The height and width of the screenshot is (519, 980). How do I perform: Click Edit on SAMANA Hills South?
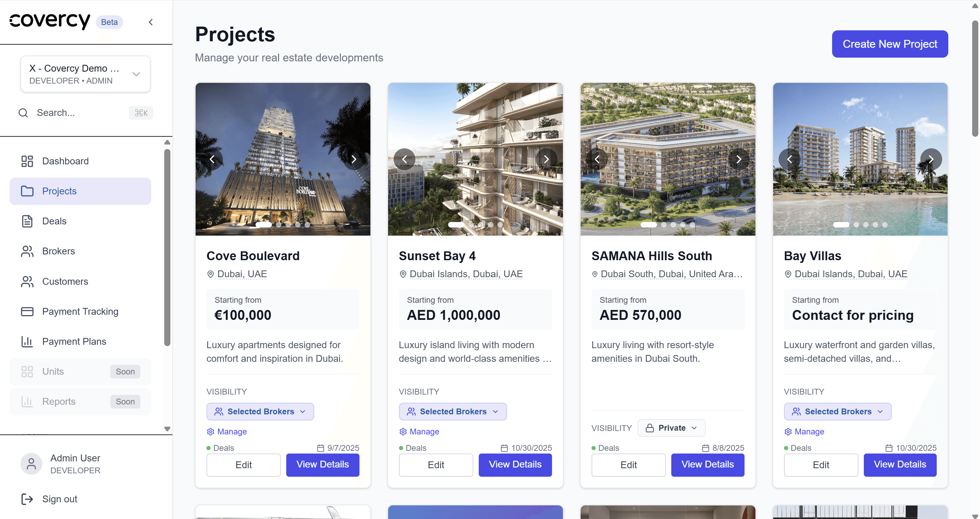click(628, 465)
